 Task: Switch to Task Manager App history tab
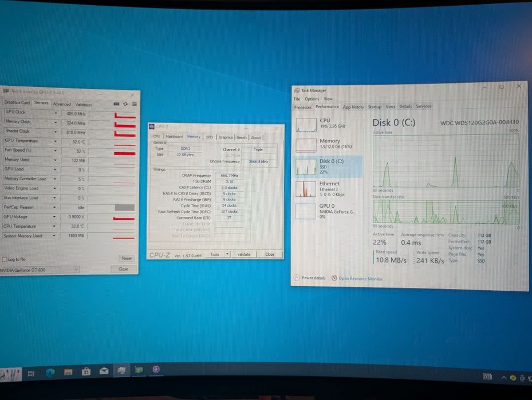pos(353,107)
